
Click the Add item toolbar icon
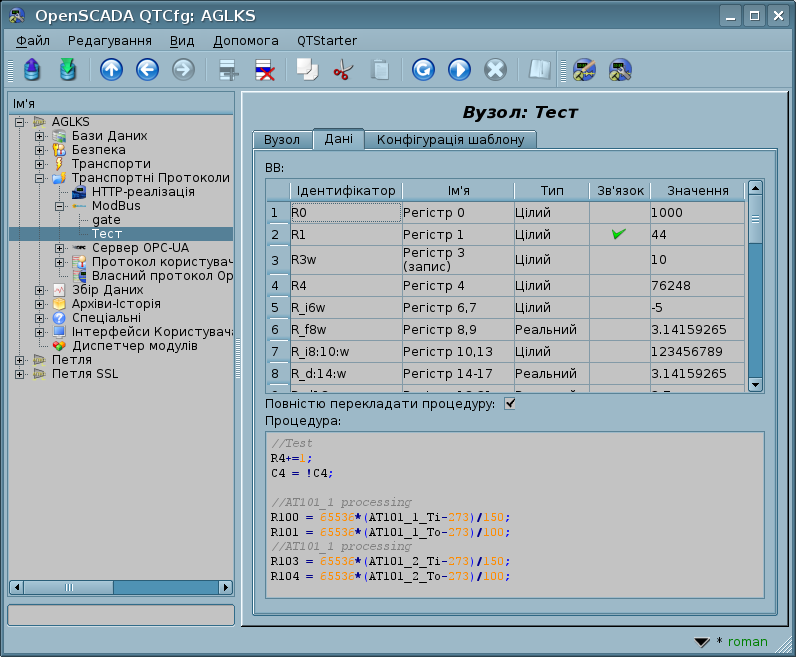tap(229, 70)
